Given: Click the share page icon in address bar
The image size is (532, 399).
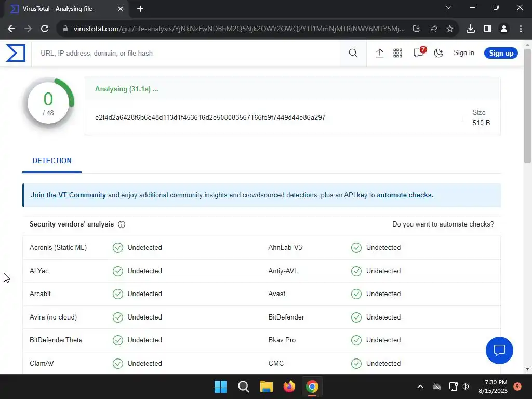Looking at the screenshot, I should click(x=433, y=29).
